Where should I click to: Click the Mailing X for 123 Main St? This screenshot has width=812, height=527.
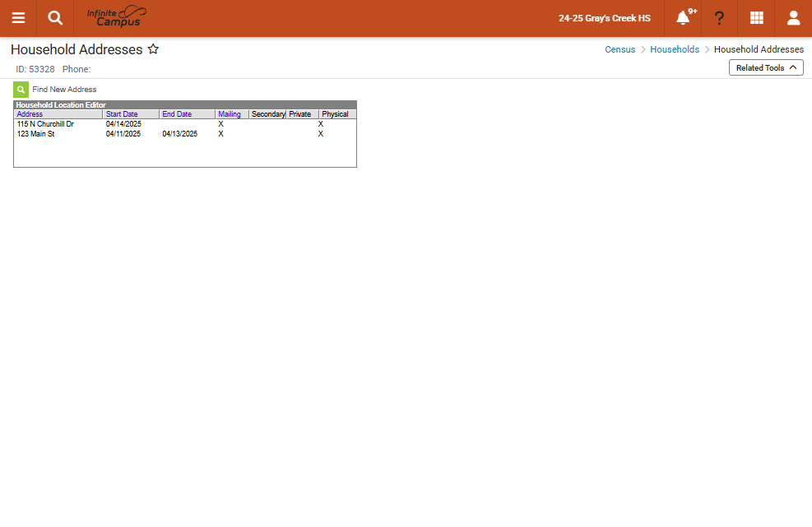220,134
